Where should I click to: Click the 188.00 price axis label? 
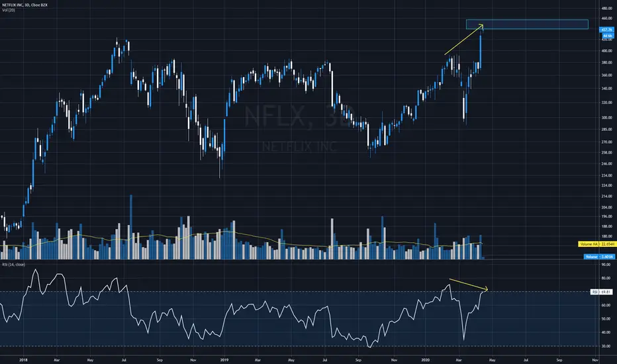(x=606, y=226)
